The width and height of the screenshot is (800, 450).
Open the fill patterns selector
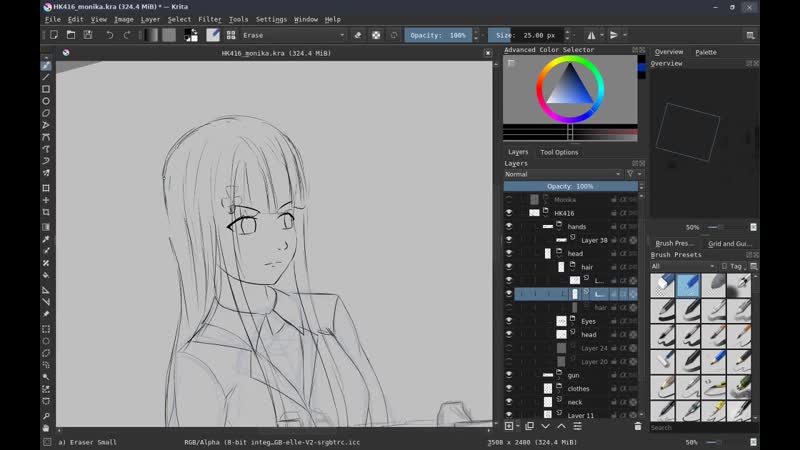click(x=169, y=35)
